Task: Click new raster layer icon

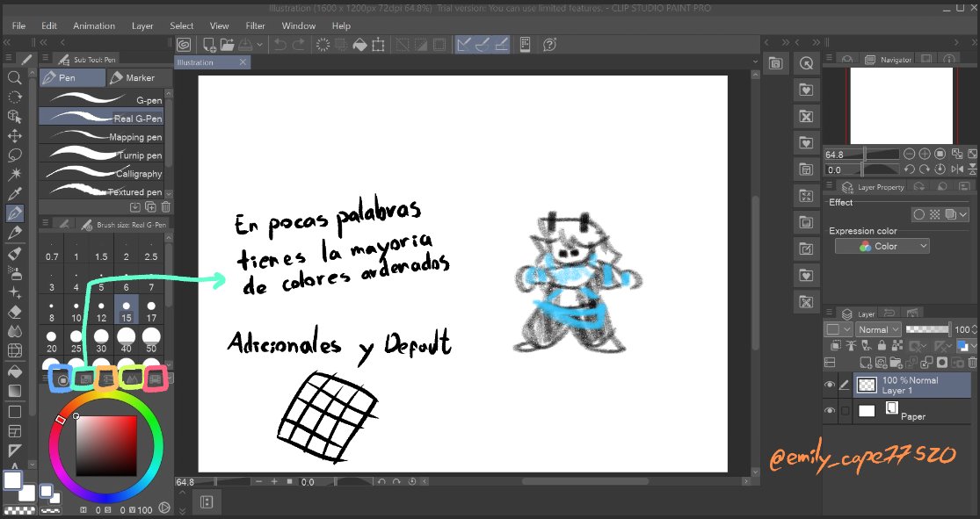Action: pyautogui.click(x=866, y=362)
